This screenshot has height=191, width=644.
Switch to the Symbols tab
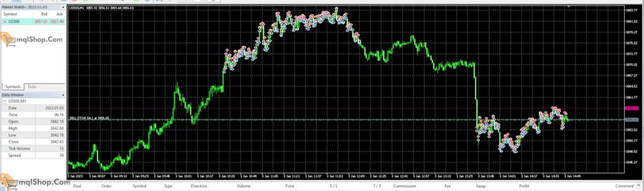[13, 87]
